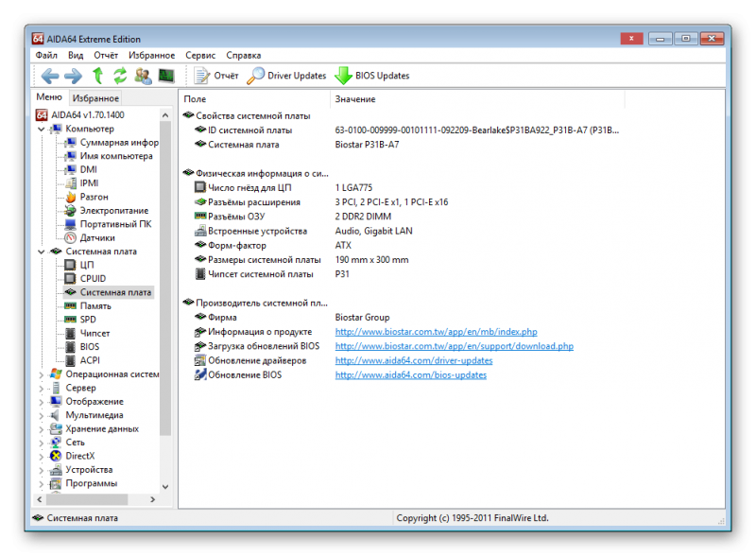
Task: Open Driver Updates from the toolbar
Action: (286, 76)
